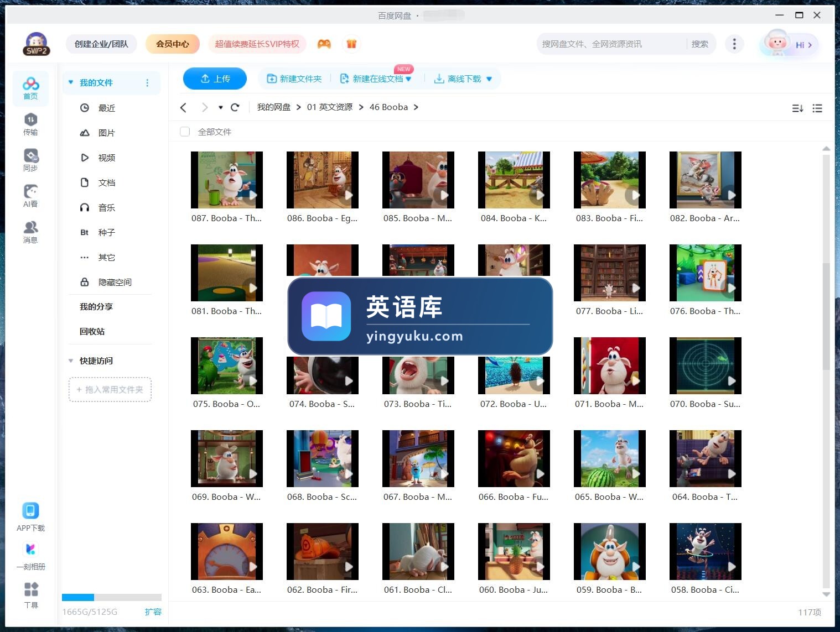The width and height of the screenshot is (840, 632).
Task: Select 最近 recent files
Action: 107,108
